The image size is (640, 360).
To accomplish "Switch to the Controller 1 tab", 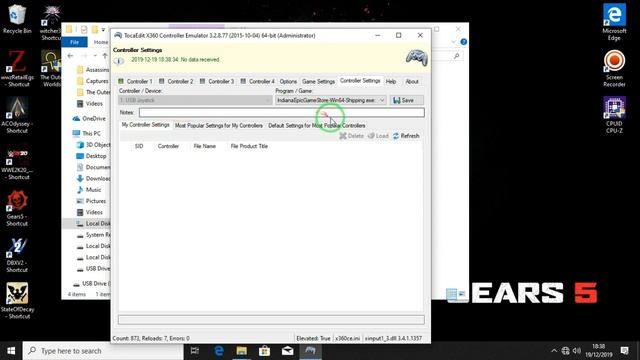I will coord(136,81).
